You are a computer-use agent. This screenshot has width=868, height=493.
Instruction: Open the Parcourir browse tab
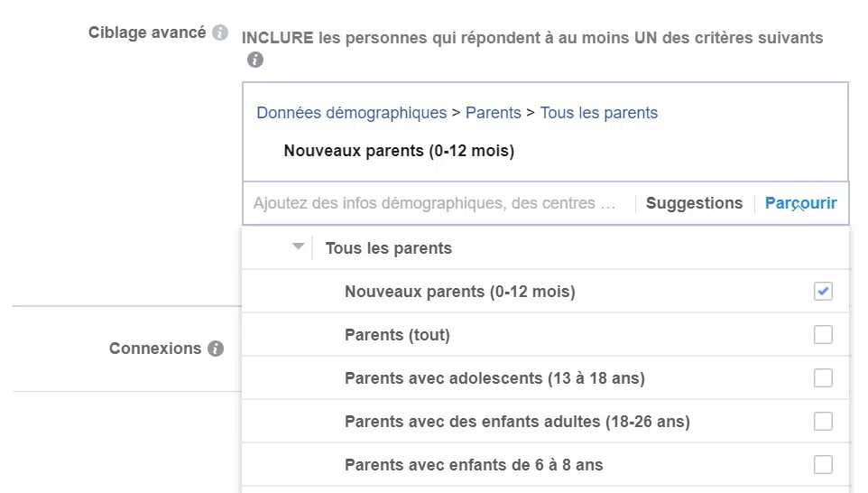(800, 203)
